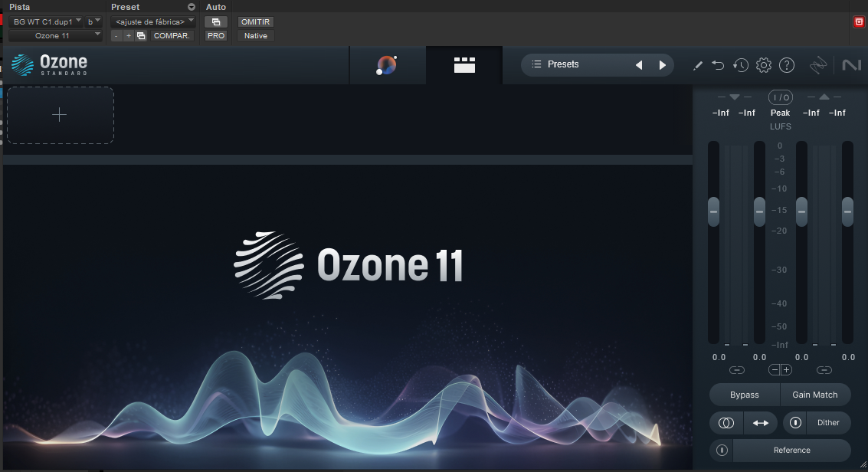This screenshot has height=472, width=868.
Task: Click the COMPAR. button
Action: tap(172, 36)
